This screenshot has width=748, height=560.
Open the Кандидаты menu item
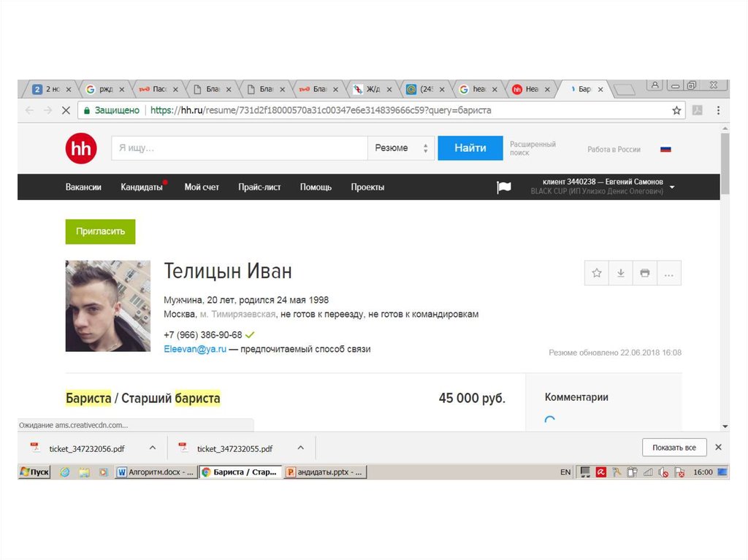pos(142,187)
